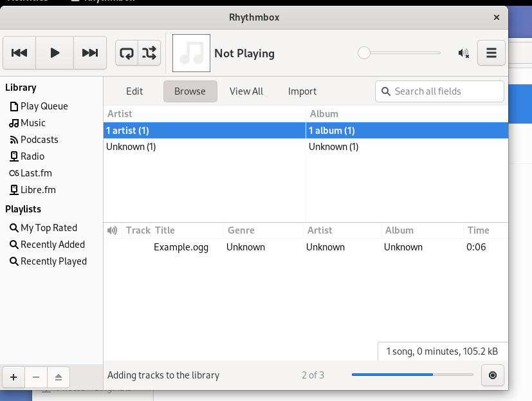
Task: Stop the import with the stop button
Action: click(493, 375)
